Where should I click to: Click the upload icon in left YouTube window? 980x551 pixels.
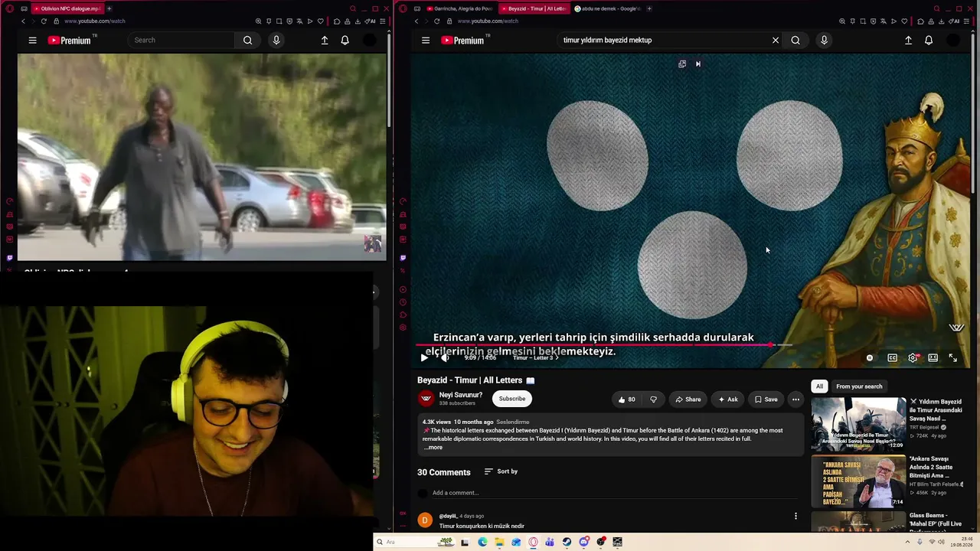(325, 41)
